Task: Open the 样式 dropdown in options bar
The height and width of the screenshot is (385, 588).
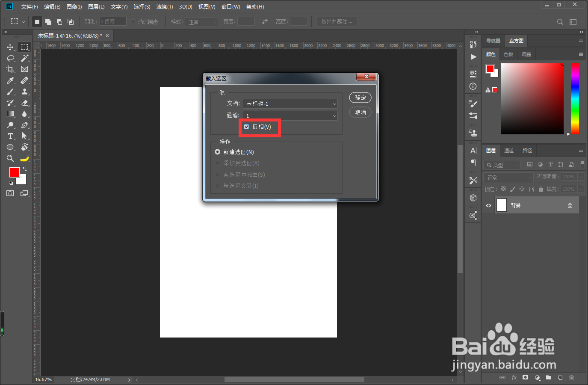Action: click(201, 22)
